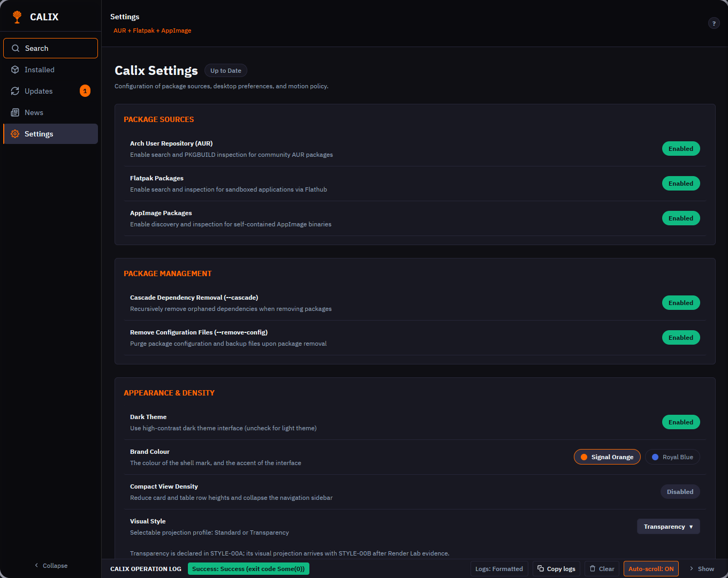Click the PACKAGE SOURCES heading

point(159,119)
